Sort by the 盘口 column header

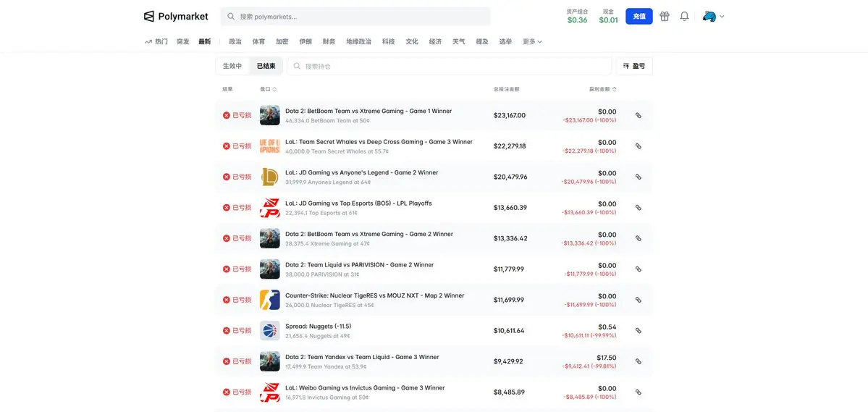pos(268,89)
